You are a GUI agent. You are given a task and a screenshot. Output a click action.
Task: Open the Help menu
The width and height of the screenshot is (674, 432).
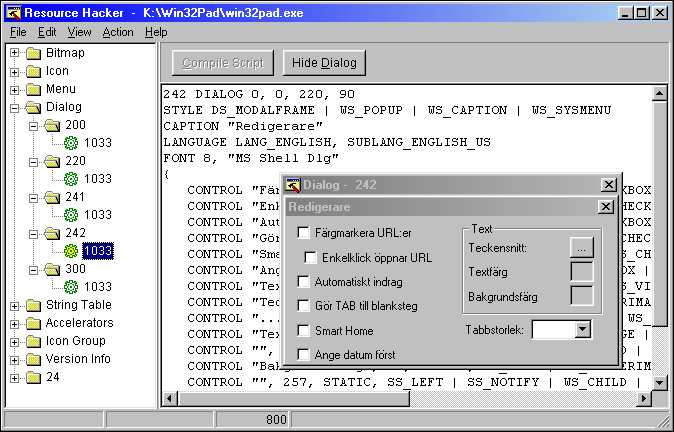pyautogui.click(x=156, y=32)
